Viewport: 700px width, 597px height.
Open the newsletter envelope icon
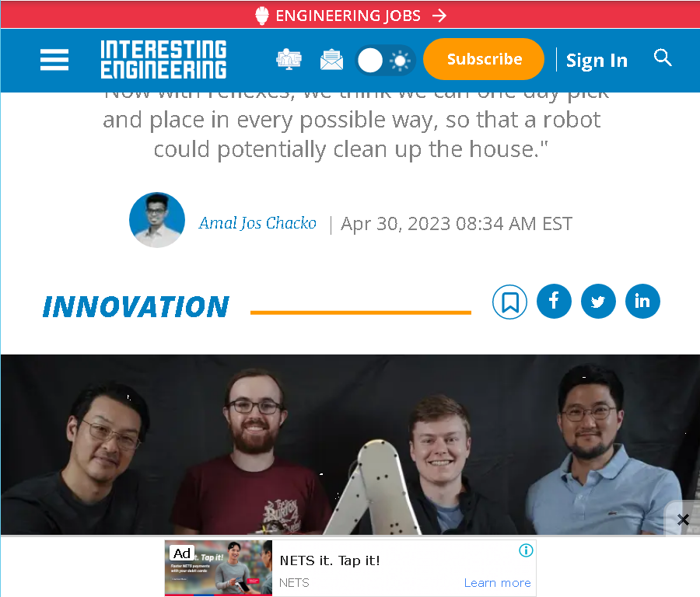click(x=331, y=60)
